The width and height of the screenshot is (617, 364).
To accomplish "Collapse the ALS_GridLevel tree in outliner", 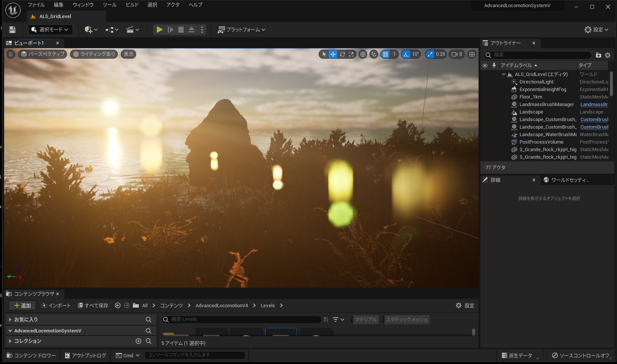I will pyautogui.click(x=504, y=74).
